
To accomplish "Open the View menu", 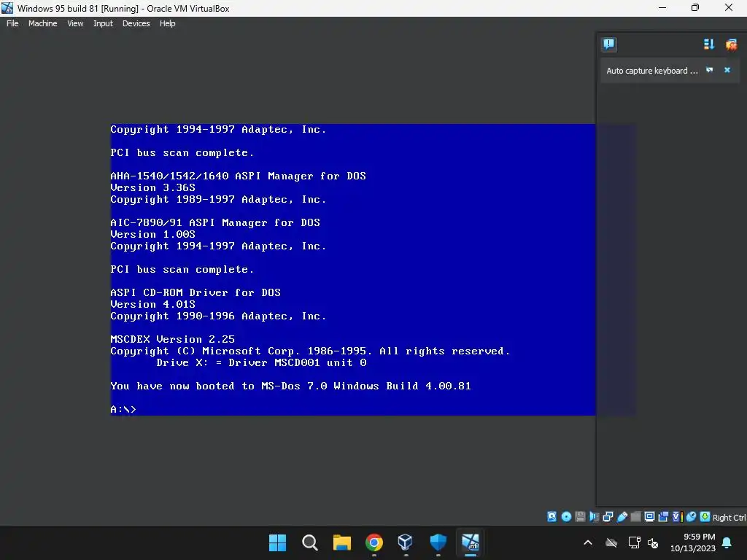I will pyautogui.click(x=75, y=23).
